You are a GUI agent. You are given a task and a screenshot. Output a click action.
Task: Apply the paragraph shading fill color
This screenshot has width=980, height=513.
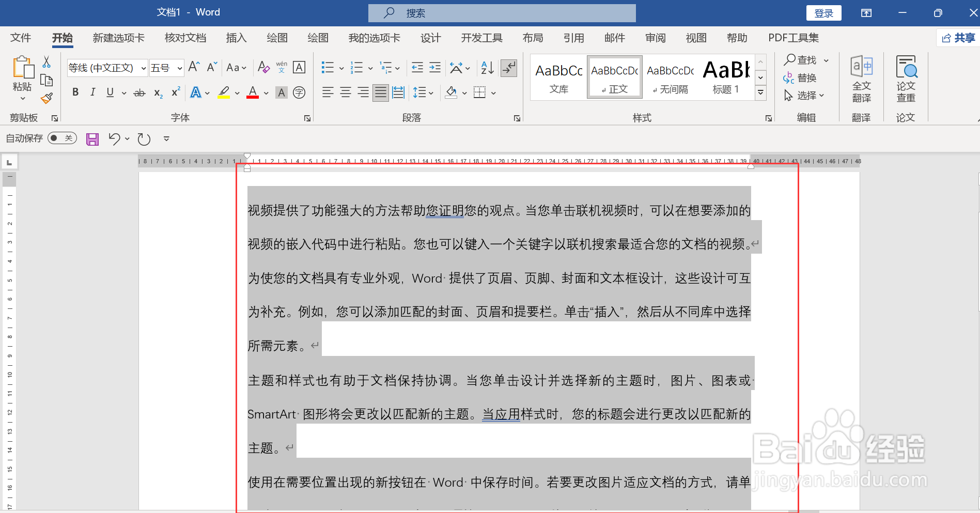tap(451, 92)
